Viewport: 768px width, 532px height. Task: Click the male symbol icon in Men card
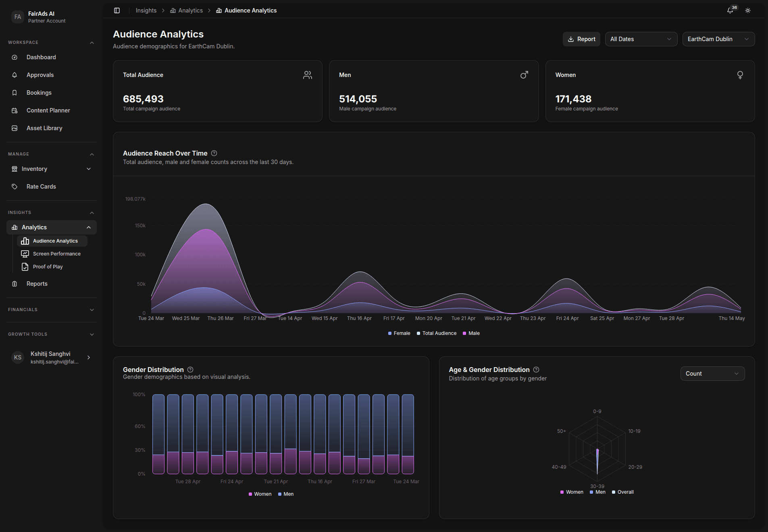pyautogui.click(x=524, y=75)
